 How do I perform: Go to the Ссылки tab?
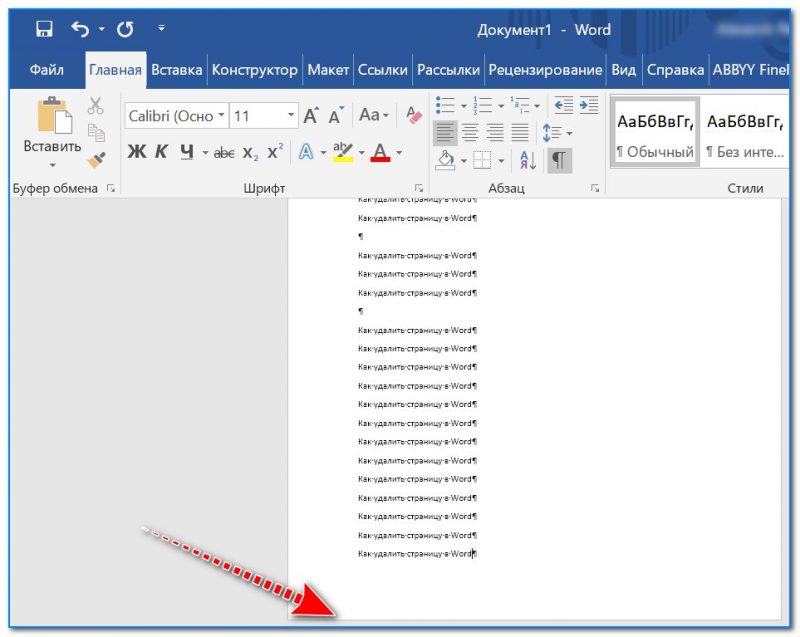[383, 70]
